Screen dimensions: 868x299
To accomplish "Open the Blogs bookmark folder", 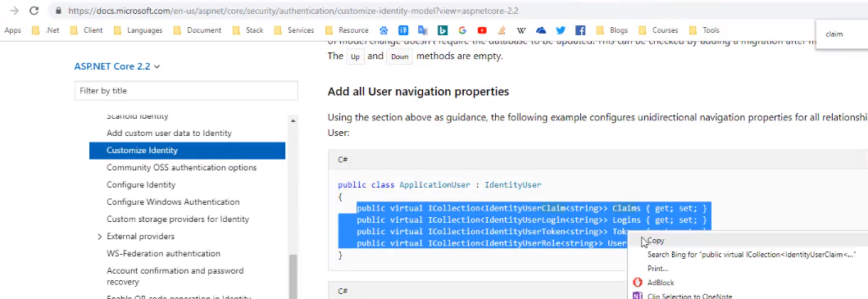I will click(x=611, y=30).
